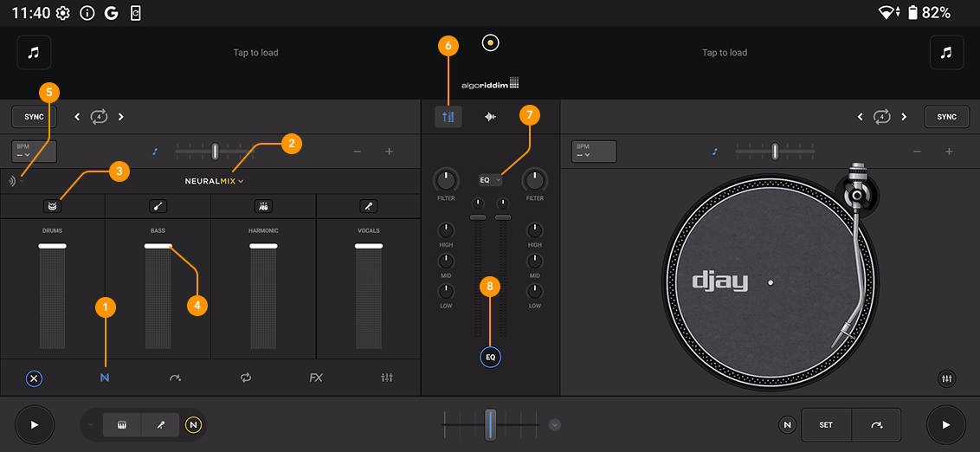Mute the bass guitar stem icon
This screenshot has height=452, width=980.
[x=158, y=206]
